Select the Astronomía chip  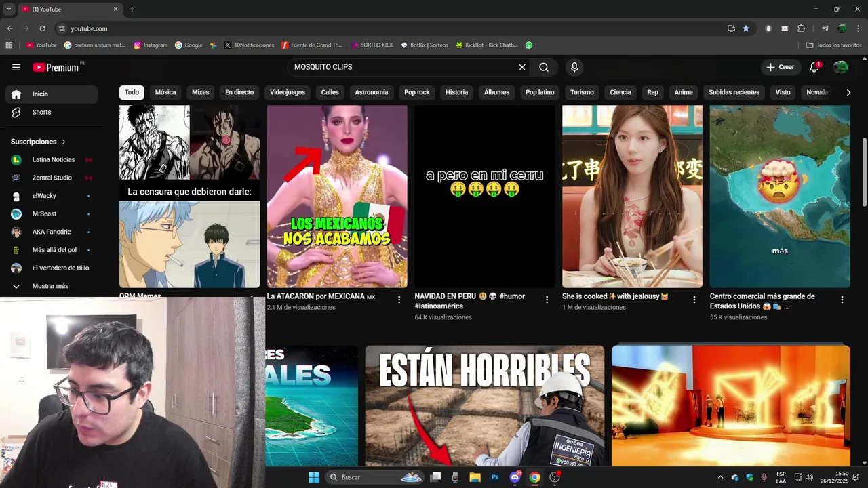click(x=372, y=92)
